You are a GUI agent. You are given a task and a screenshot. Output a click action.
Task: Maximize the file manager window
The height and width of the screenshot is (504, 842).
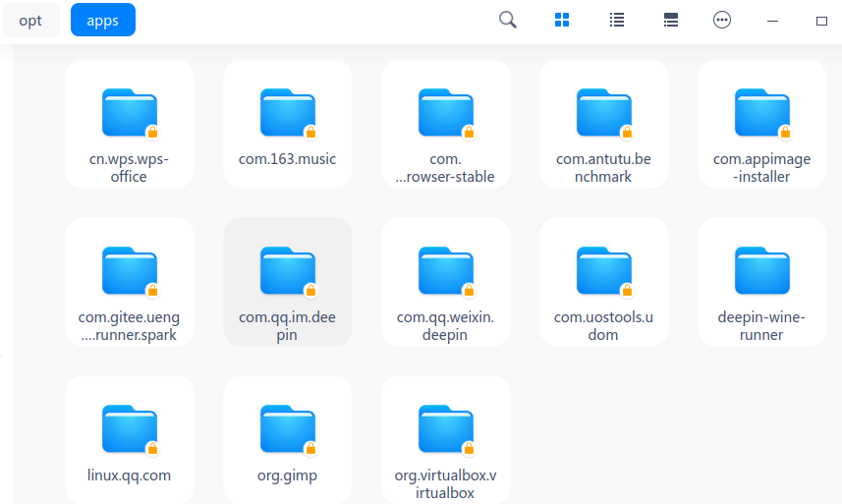(821, 21)
